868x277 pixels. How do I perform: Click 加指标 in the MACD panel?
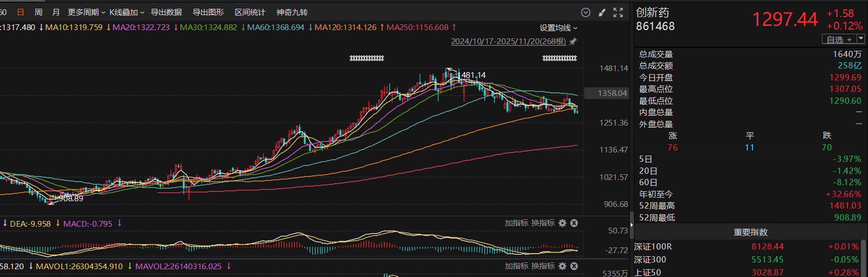click(517, 223)
